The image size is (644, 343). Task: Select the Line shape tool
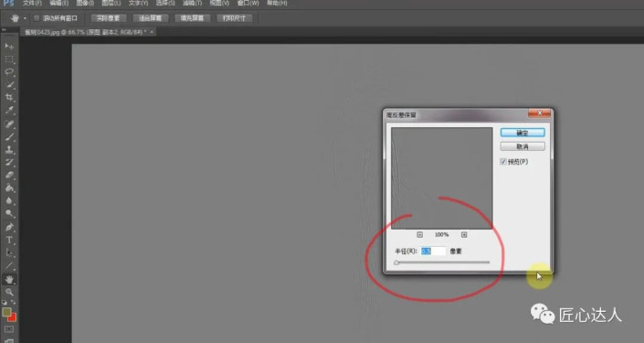click(9, 265)
